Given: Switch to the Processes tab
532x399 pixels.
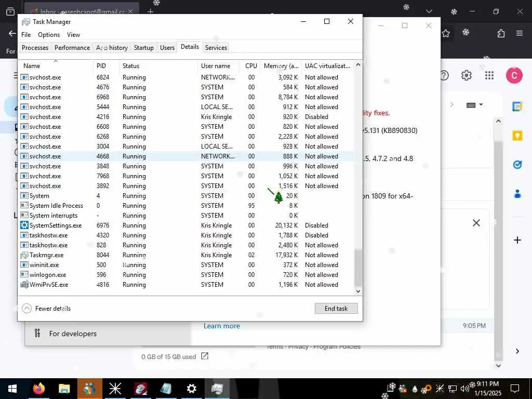Looking at the screenshot, I should (x=35, y=47).
